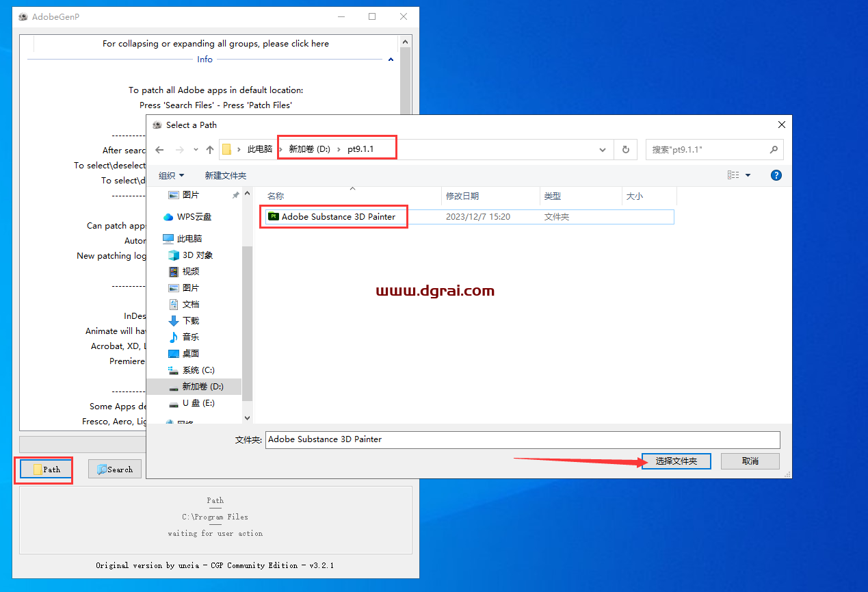Image resolution: width=868 pixels, height=592 pixels.
Task: Click the folder icon in the address bar
Action: coord(226,149)
